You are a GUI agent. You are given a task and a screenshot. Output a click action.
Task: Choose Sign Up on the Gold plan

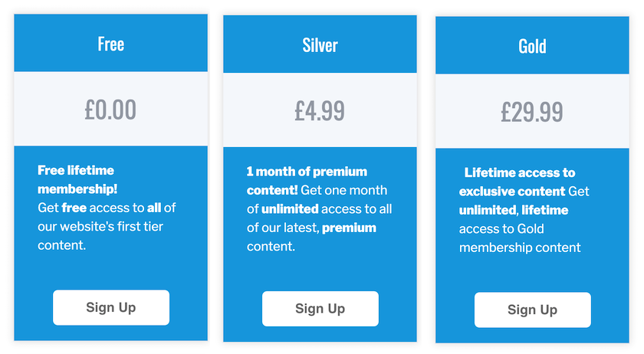[x=532, y=310]
